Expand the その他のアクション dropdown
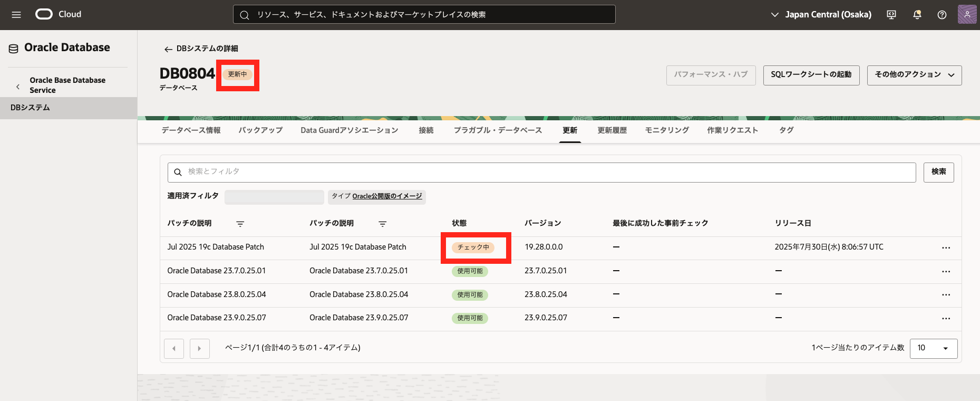The width and height of the screenshot is (980, 401). tap(914, 75)
